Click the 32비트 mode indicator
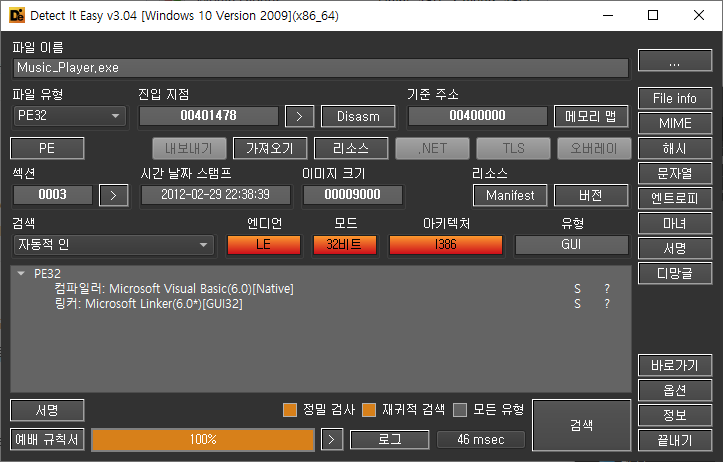The height and width of the screenshot is (462, 723). point(344,244)
